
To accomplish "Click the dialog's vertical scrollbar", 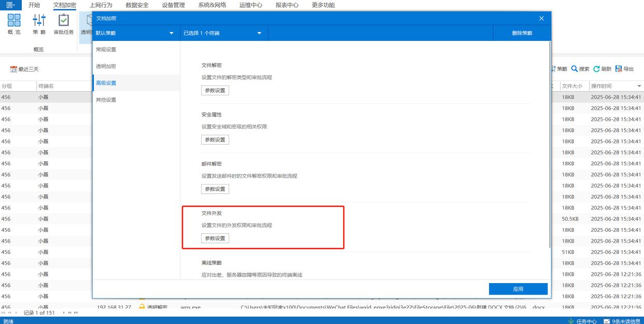I will point(550,145).
